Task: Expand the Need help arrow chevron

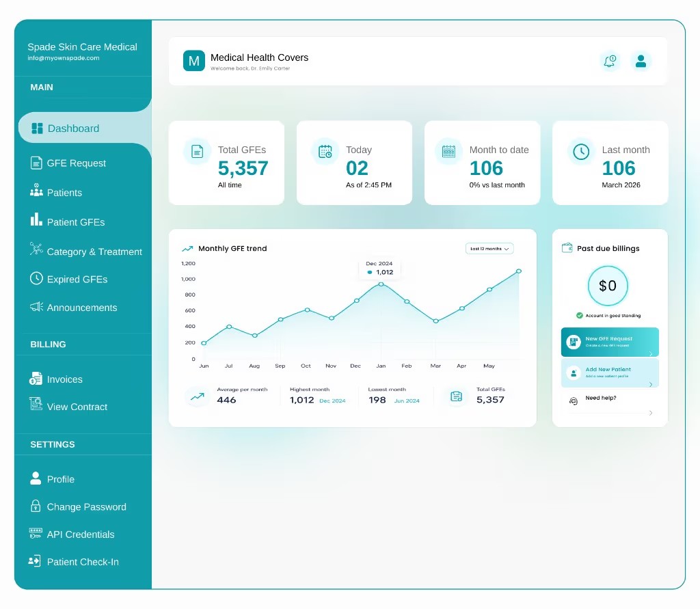Action: click(x=651, y=413)
